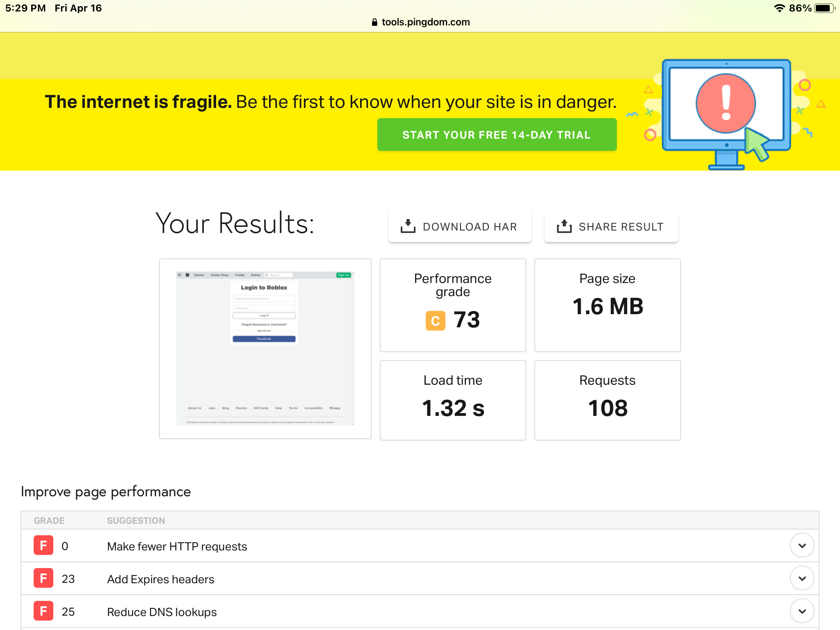Image resolution: width=840 pixels, height=630 pixels.
Task: Click the download icon beside Download HAR
Action: (408, 226)
